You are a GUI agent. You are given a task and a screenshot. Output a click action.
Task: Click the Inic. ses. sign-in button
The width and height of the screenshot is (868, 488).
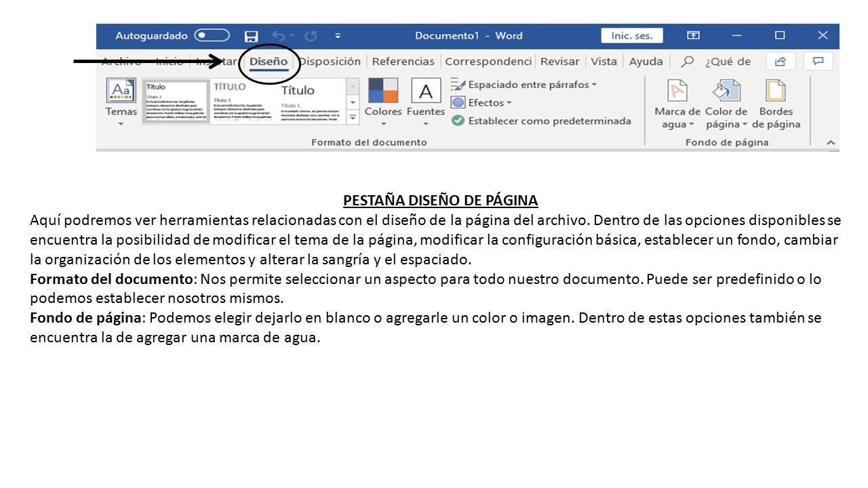(632, 36)
